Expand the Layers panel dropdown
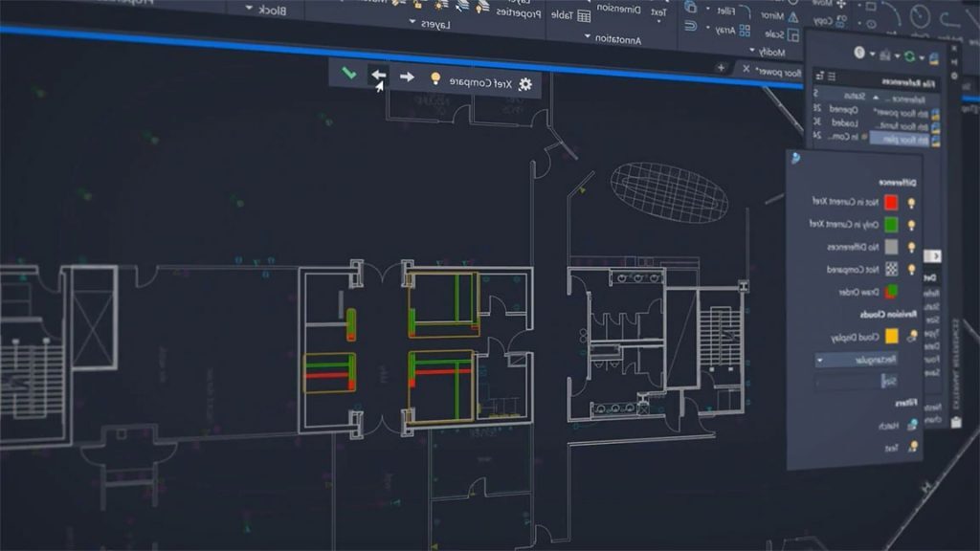Viewport: 980px width, 551px height. [x=412, y=22]
